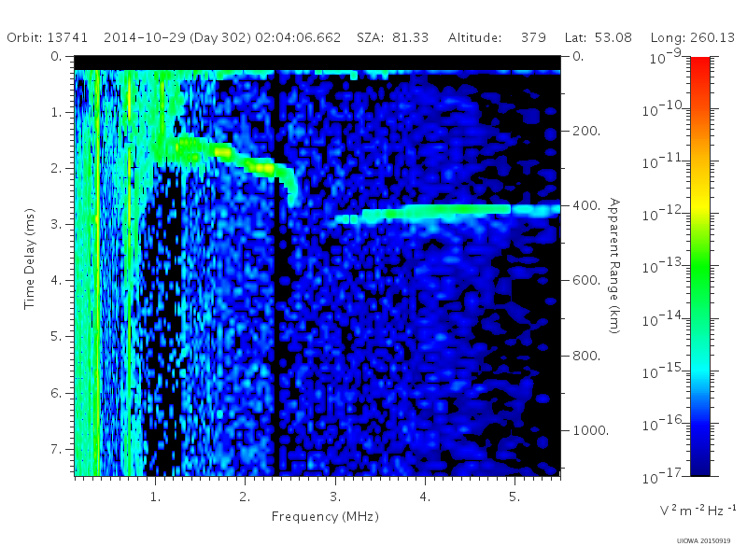Click the time delay tick label '7.'
The image size is (747, 560).
56,449
